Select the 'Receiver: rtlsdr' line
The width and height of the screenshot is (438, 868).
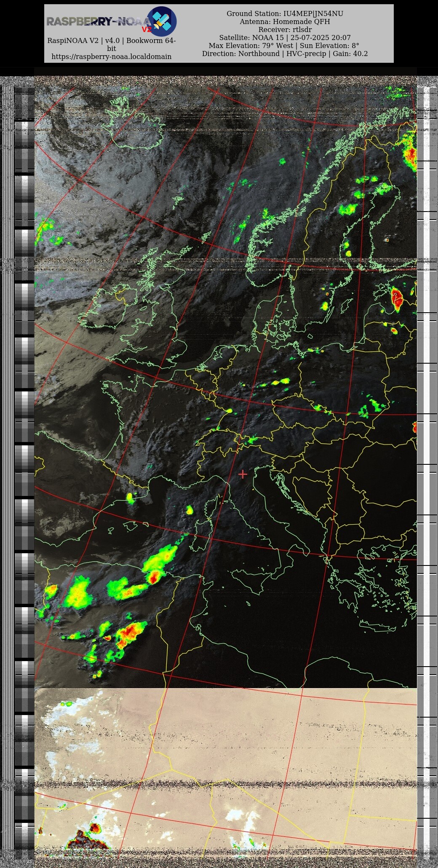[x=285, y=29]
